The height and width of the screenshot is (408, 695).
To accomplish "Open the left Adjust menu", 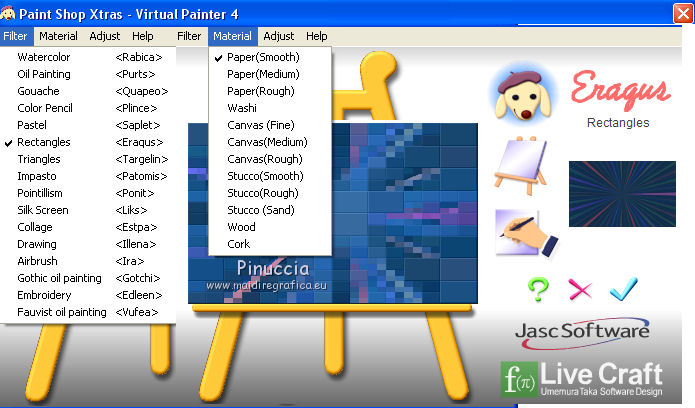I will click(x=105, y=36).
